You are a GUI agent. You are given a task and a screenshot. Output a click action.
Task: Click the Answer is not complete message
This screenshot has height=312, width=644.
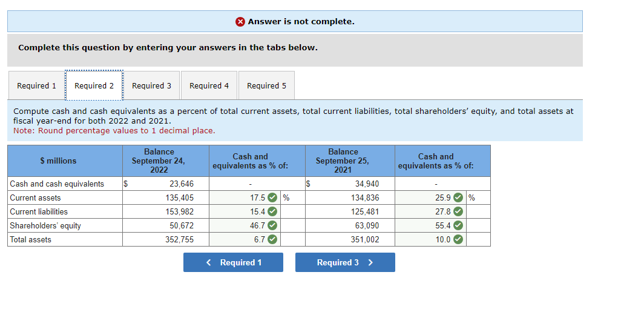coord(301,22)
